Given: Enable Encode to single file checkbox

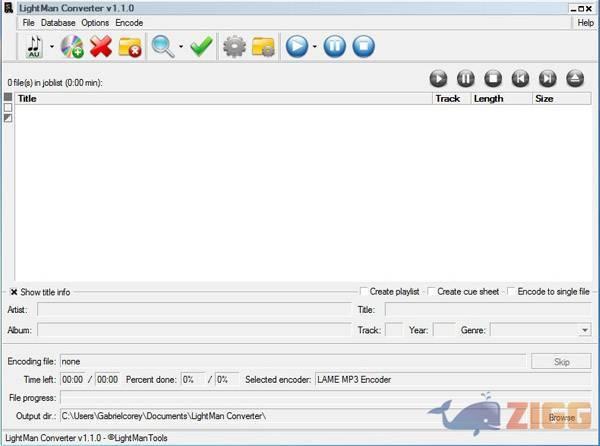Looking at the screenshot, I should tap(511, 291).
